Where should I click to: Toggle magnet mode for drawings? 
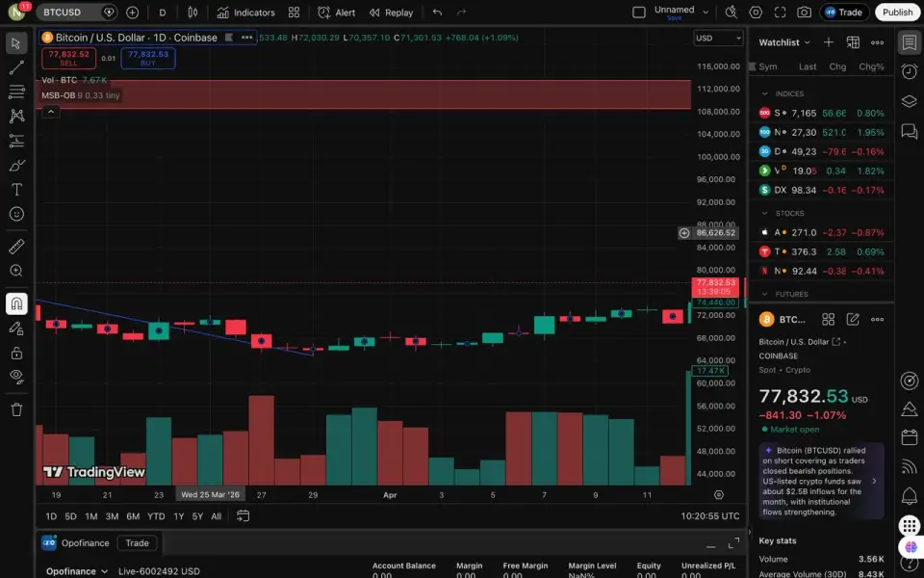pos(16,303)
